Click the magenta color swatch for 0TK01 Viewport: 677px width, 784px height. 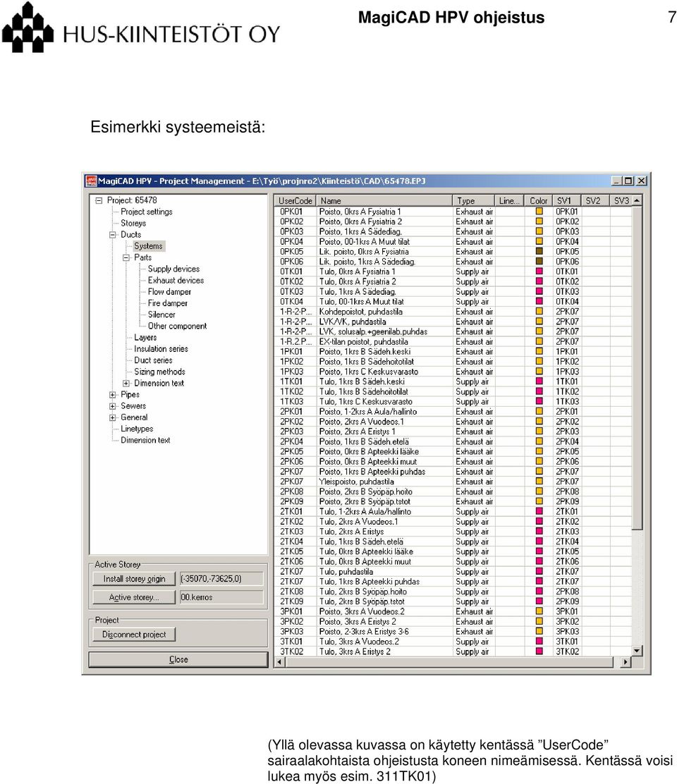539,271
